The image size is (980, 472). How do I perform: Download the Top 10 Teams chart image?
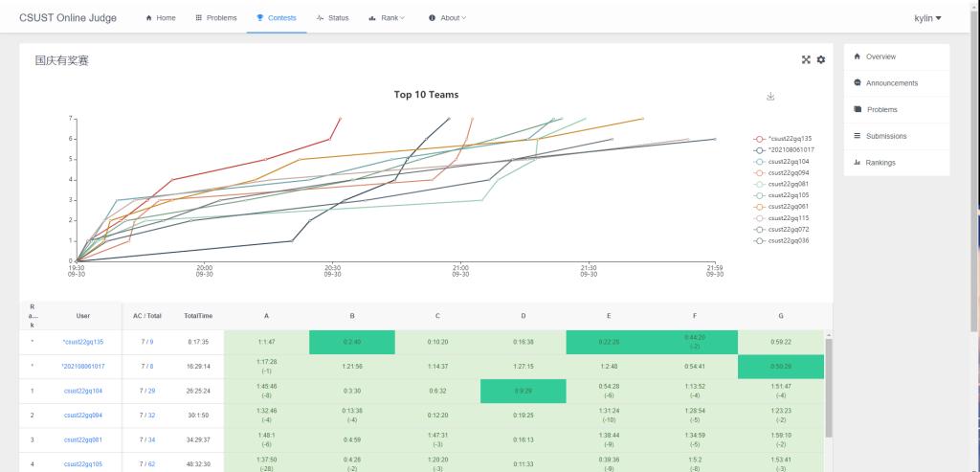(770, 96)
